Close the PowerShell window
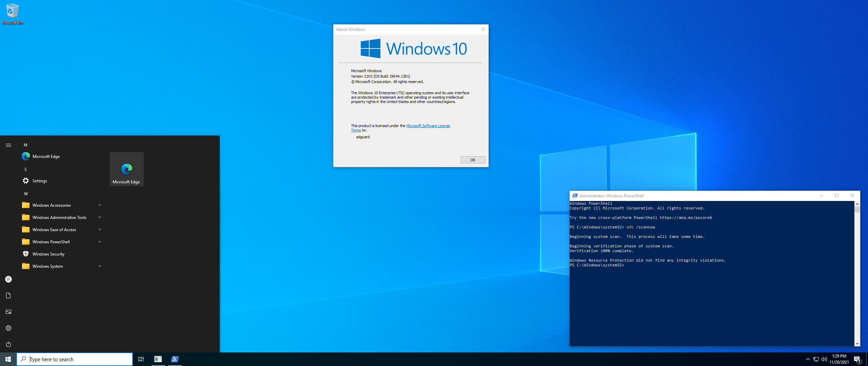Image resolution: width=868 pixels, height=366 pixels. coord(852,196)
